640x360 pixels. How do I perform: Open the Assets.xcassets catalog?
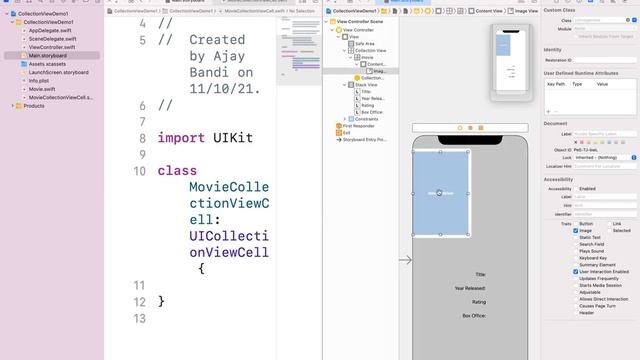47,64
